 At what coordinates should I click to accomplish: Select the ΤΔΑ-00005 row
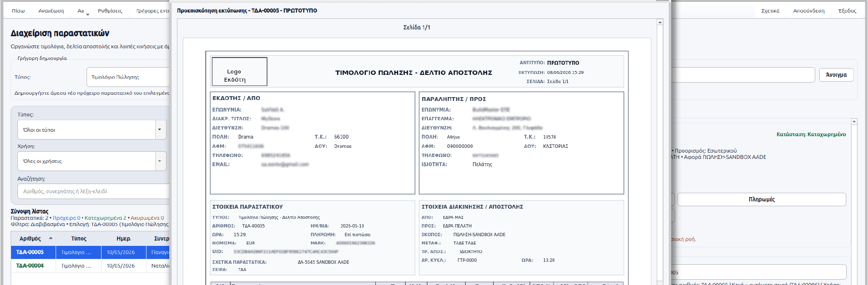(90, 252)
